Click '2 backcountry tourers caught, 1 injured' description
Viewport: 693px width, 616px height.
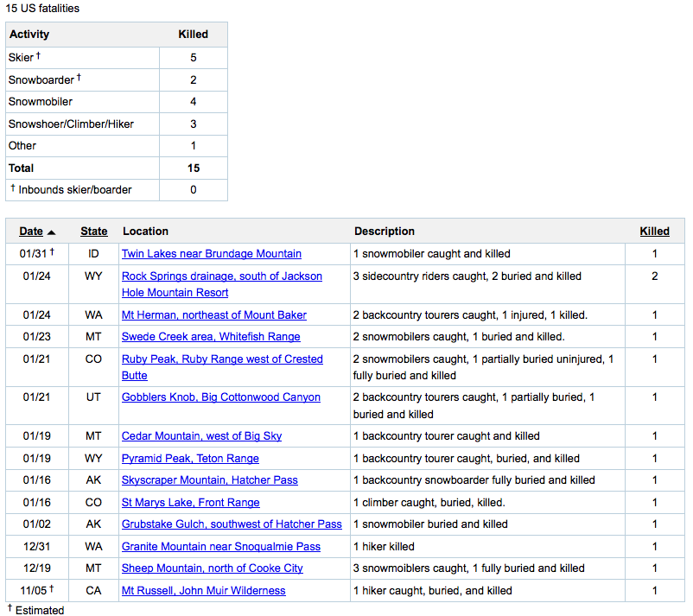(470, 315)
